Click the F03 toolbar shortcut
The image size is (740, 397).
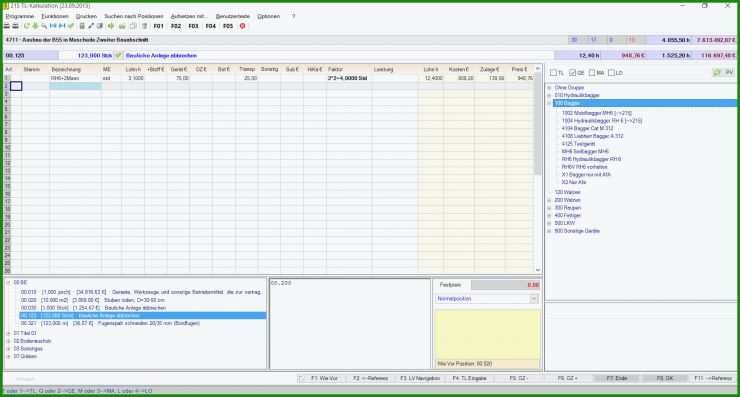tap(193, 26)
